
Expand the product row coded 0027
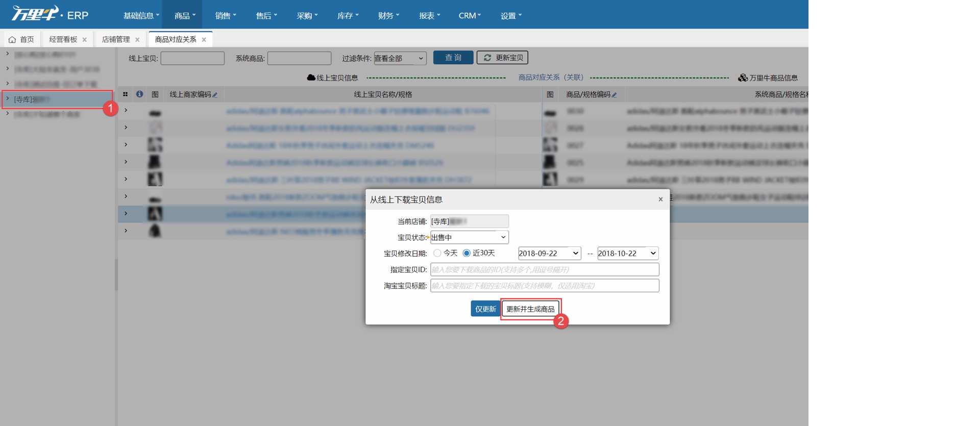[126, 145]
